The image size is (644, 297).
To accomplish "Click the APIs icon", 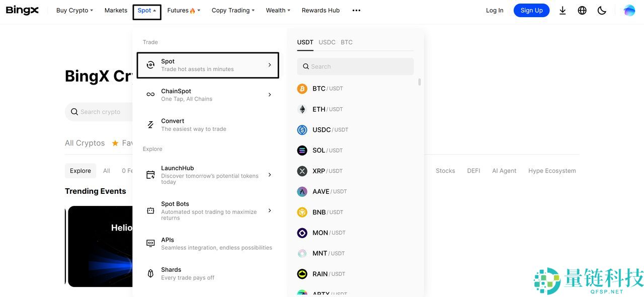I will (150, 243).
